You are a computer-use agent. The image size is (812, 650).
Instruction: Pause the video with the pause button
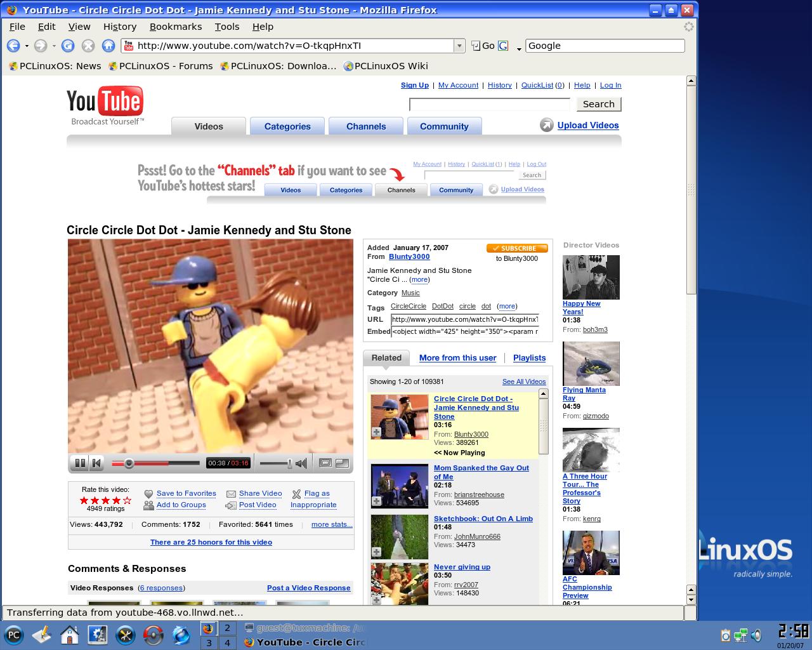[x=80, y=463]
